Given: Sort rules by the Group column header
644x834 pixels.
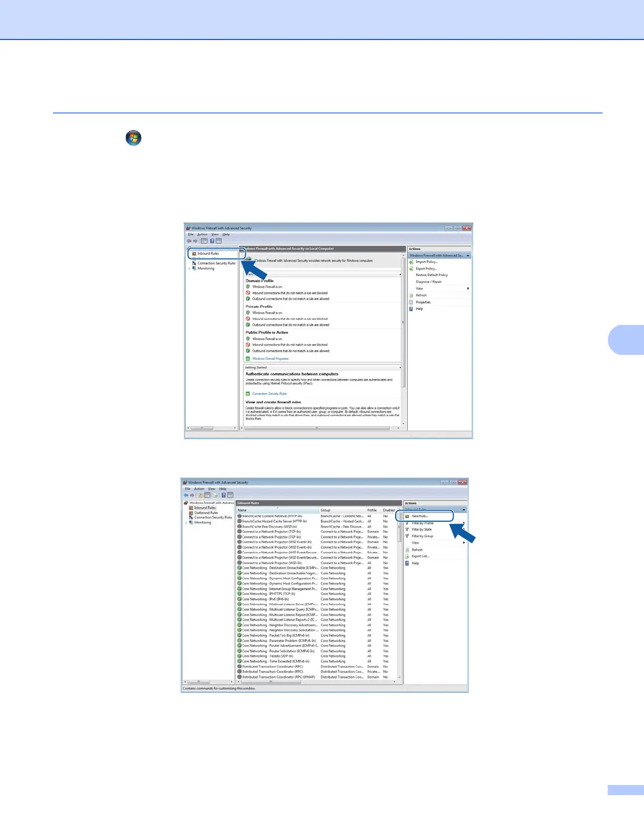Looking at the screenshot, I should pyautogui.click(x=343, y=510).
